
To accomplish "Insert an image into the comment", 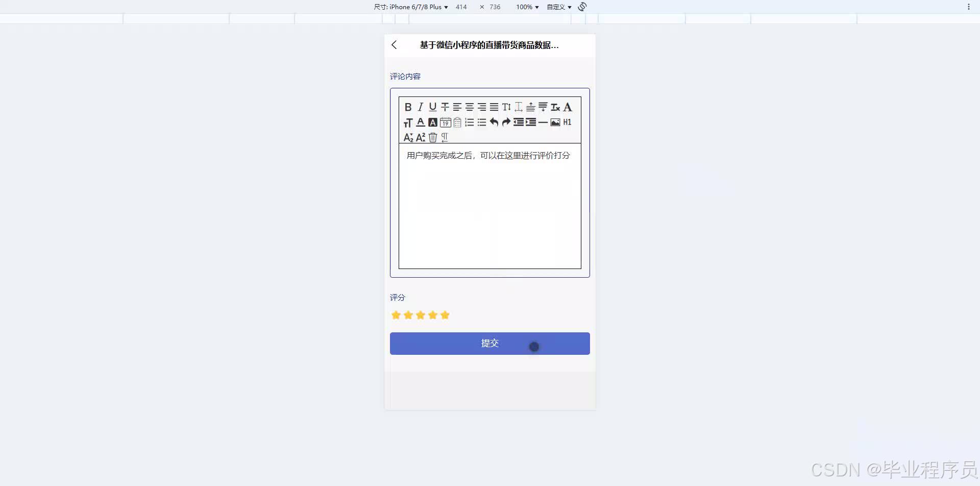I will [x=555, y=122].
